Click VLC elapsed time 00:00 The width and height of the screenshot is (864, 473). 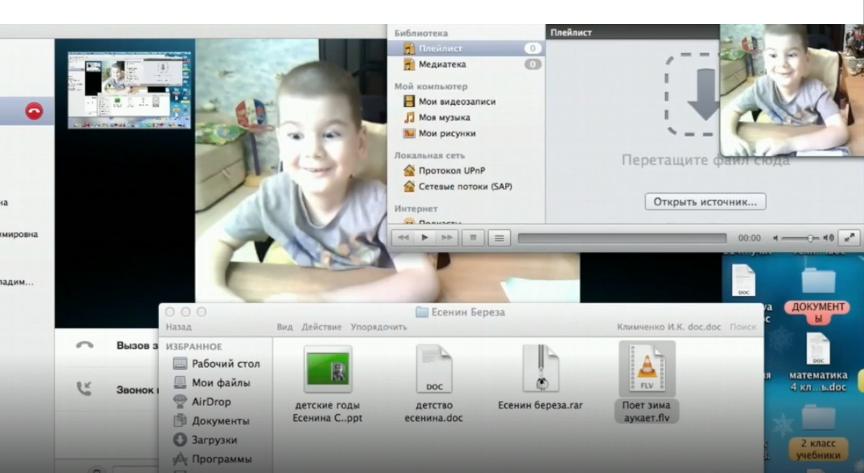749,238
